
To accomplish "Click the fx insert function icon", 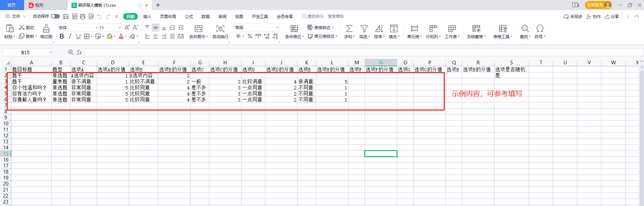I will 79,52.
